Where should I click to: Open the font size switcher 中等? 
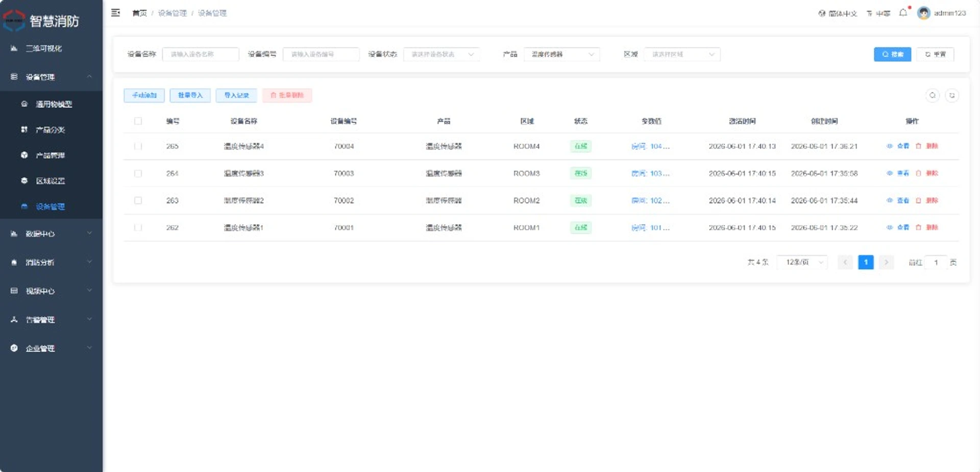click(x=878, y=13)
